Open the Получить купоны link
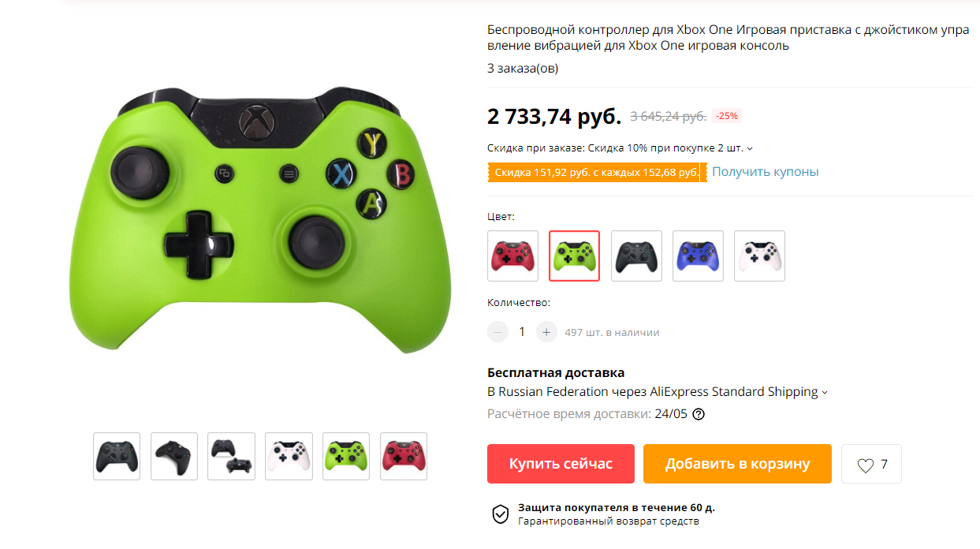 pos(766,172)
